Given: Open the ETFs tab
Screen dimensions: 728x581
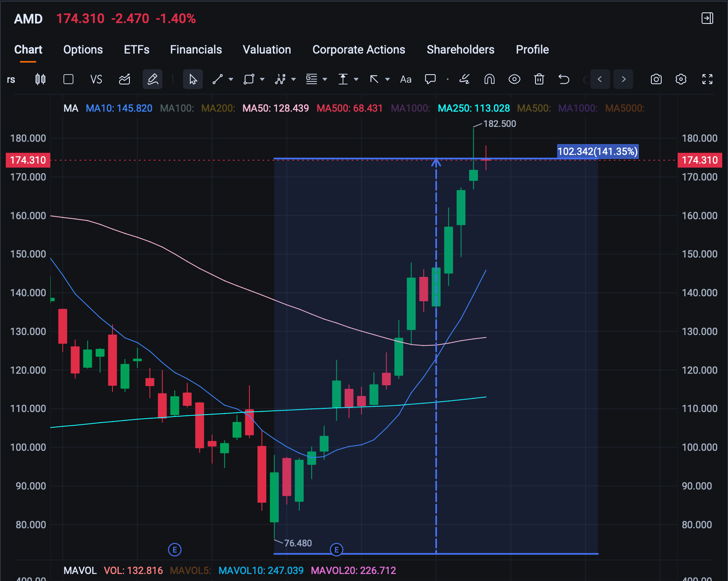Looking at the screenshot, I should [x=136, y=49].
